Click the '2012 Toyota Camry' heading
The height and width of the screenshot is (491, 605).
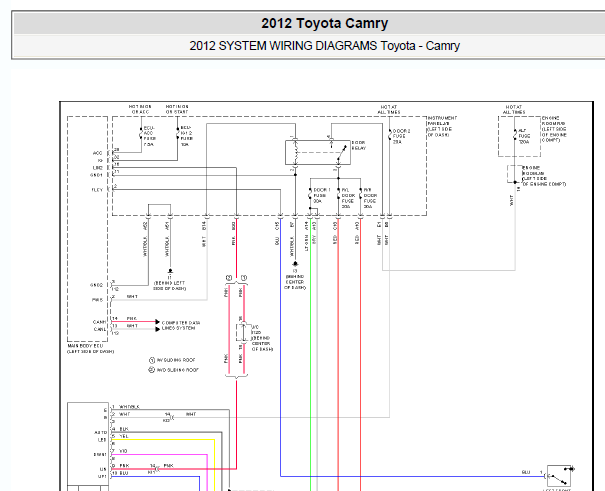coord(324,24)
